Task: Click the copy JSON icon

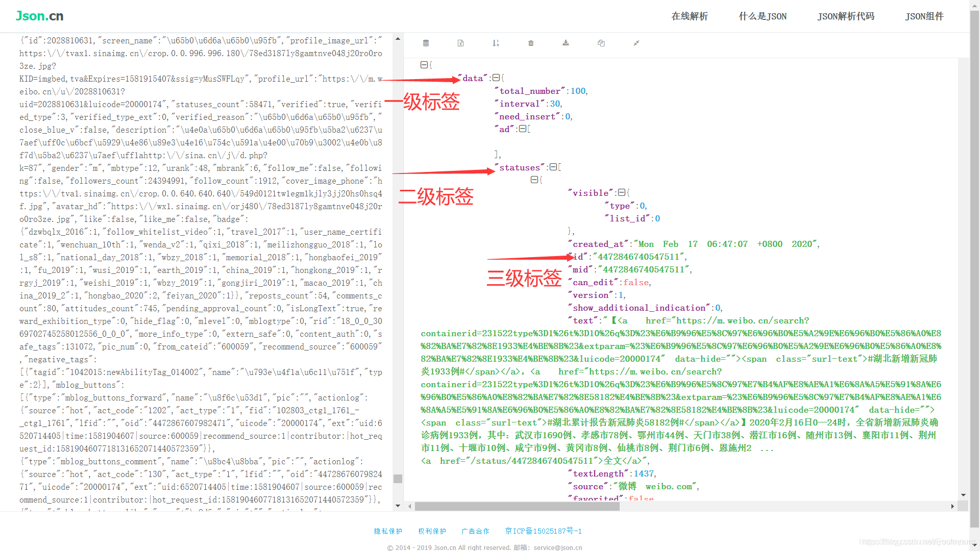Action: pyautogui.click(x=601, y=43)
